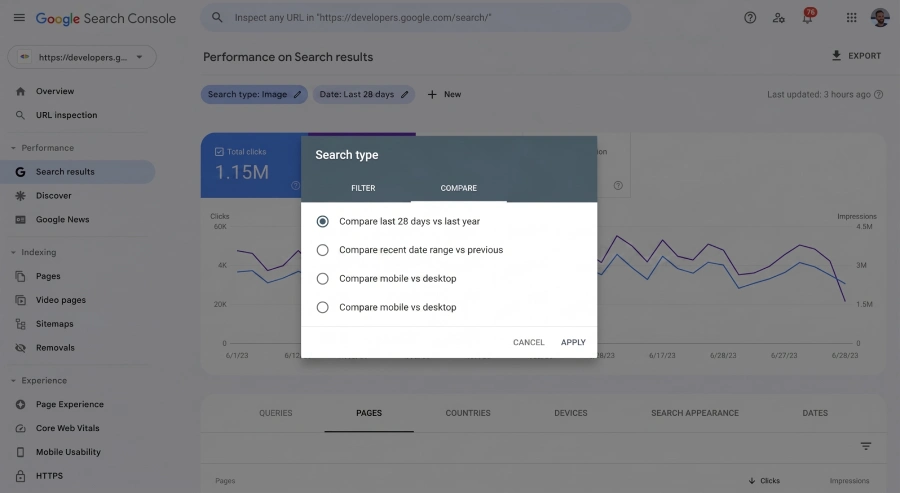
Task: Open the property selector dropdown
Action: coord(82,57)
